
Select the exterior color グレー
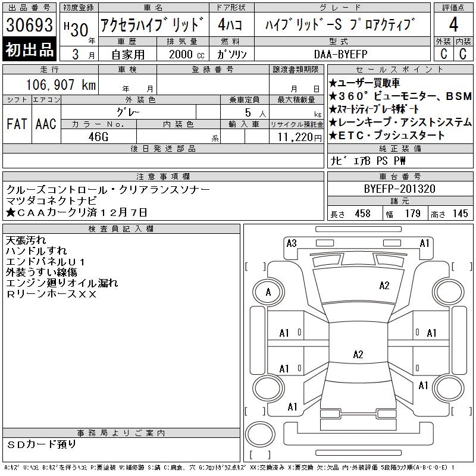click(128, 112)
